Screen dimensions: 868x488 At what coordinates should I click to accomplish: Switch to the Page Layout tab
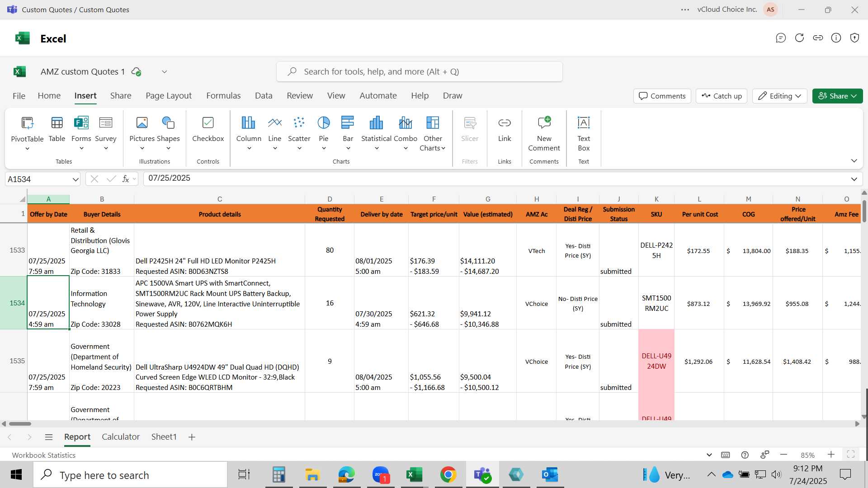(x=169, y=96)
